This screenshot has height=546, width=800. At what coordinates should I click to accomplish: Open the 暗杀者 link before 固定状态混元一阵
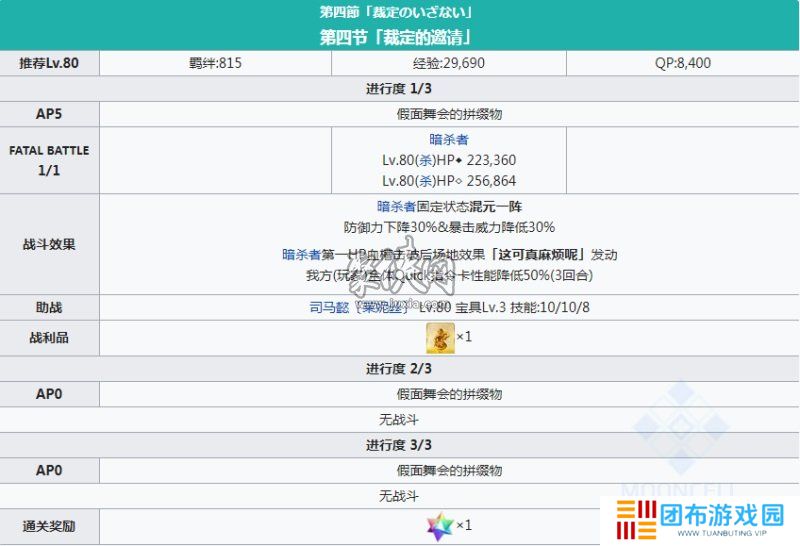click(x=396, y=206)
